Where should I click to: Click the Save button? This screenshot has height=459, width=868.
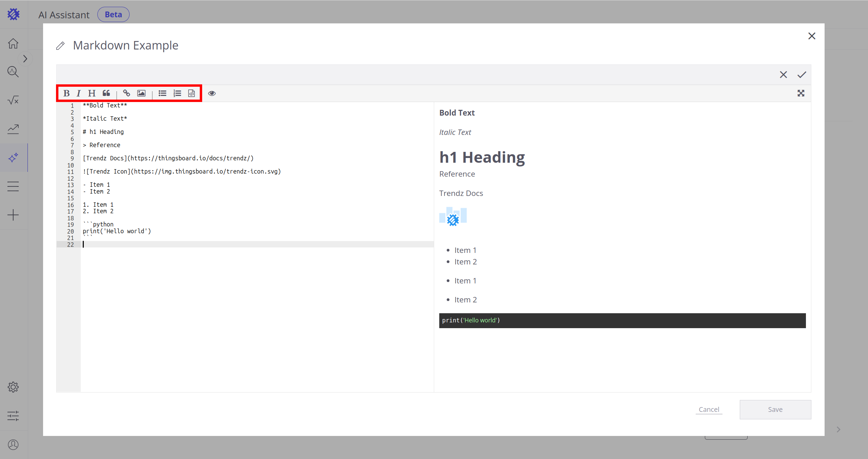click(x=775, y=410)
